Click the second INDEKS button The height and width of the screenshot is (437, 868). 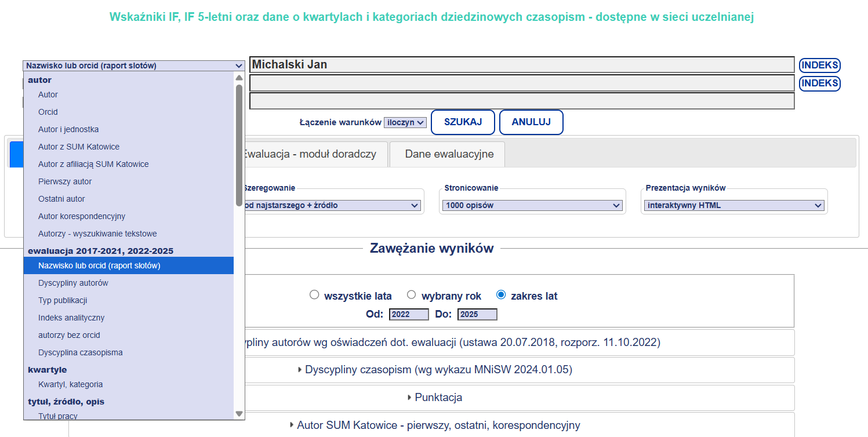819,83
